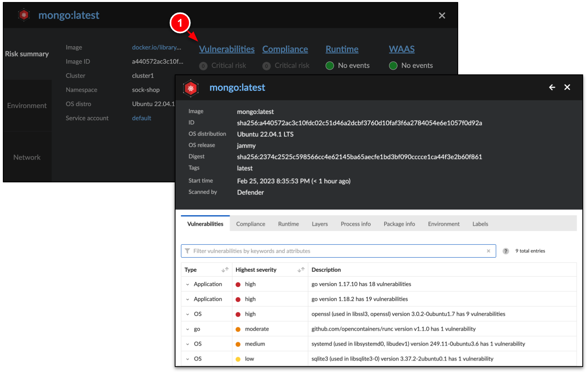Expand the runc go vulnerability row

(188, 330)
